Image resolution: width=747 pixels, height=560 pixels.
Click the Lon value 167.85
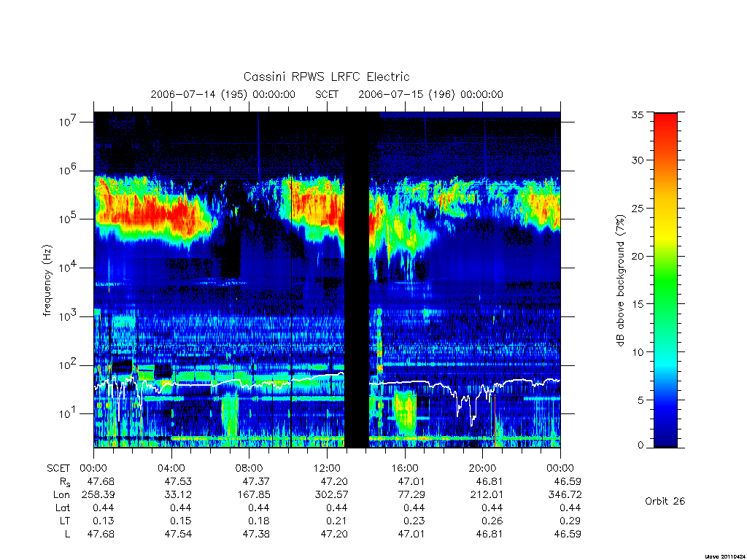click(253, 495)
